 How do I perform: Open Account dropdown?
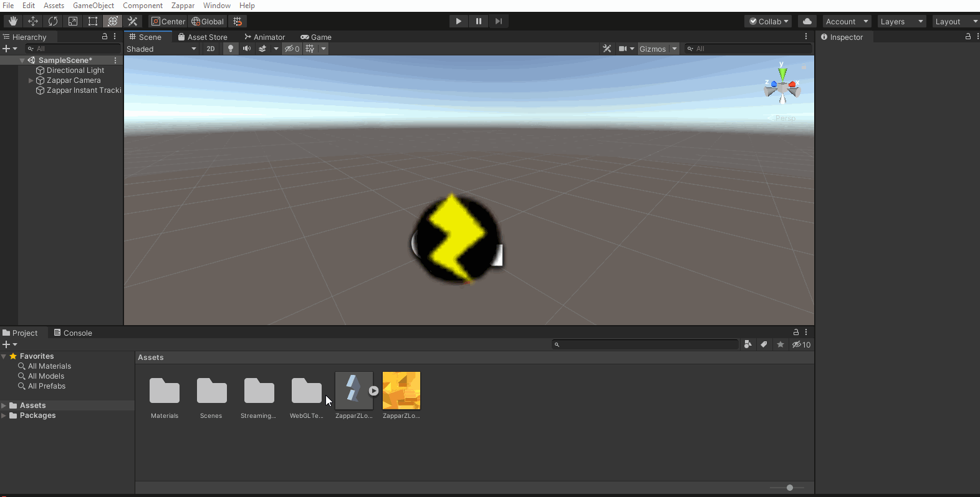pos(847,21)
